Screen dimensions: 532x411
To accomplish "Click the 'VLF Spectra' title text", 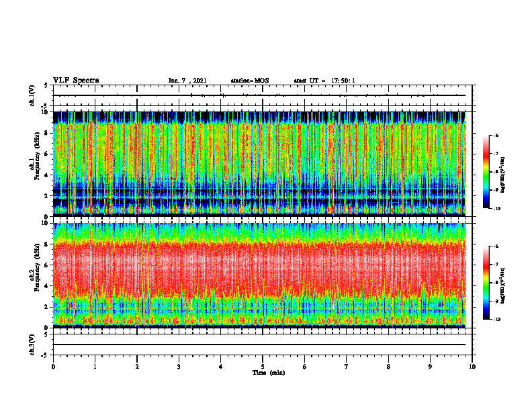I will [76, 81].
